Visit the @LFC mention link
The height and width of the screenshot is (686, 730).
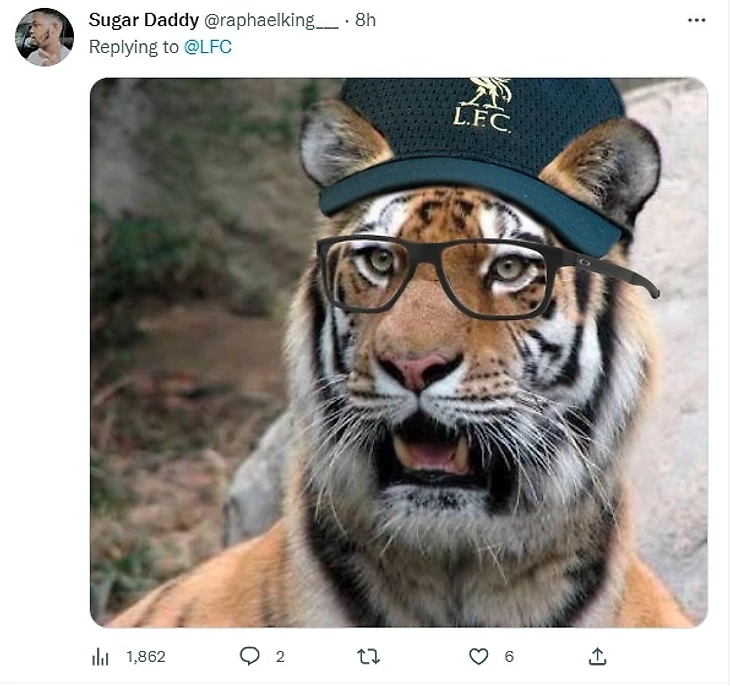[x=208, y=47]
